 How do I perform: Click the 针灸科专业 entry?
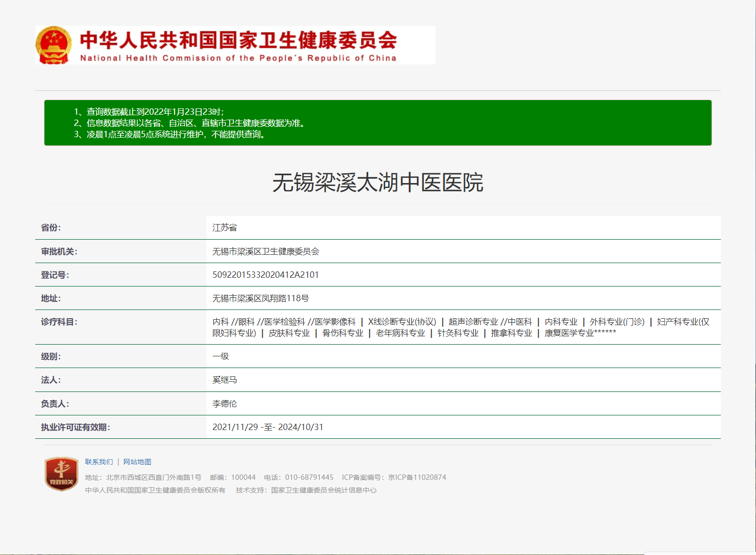458,333
